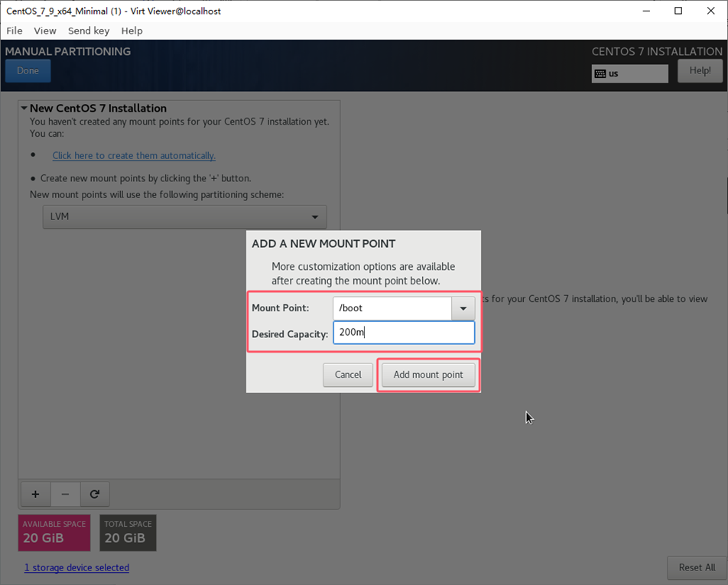Screen dimensions: 728x585
Task: Click the TOTAL SPACE 20 GiB box
Action: tap(128, 532)
